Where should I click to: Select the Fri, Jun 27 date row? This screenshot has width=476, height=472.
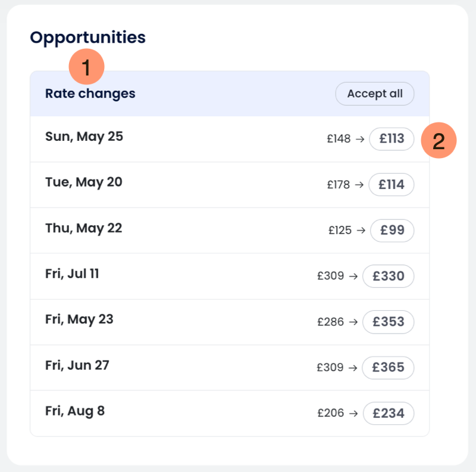coord(77,365)
